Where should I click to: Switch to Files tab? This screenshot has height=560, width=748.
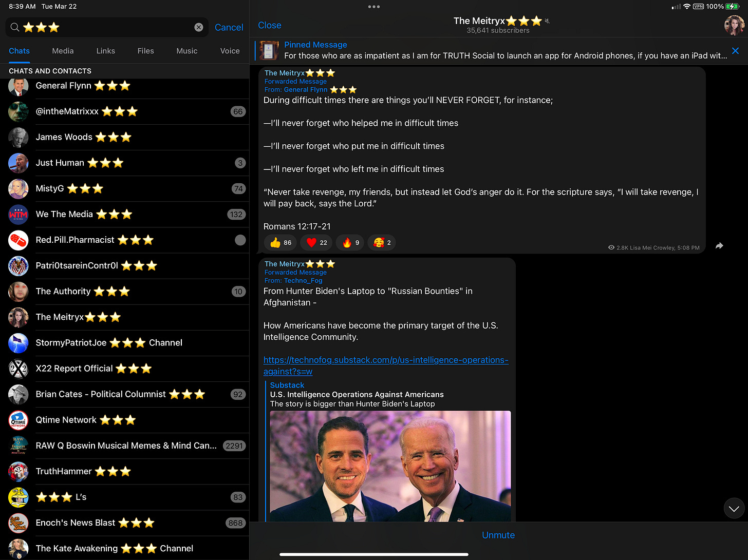point(145,51)
